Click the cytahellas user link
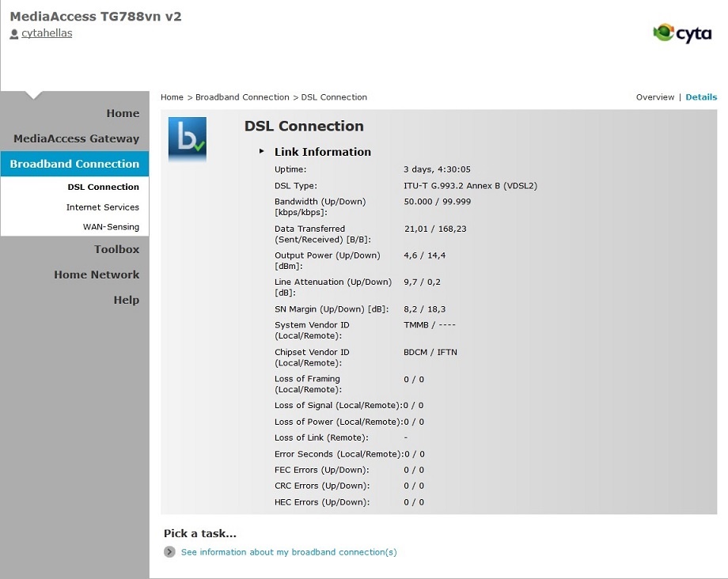Viewport: 728px width, 579px height. [47, 33]
